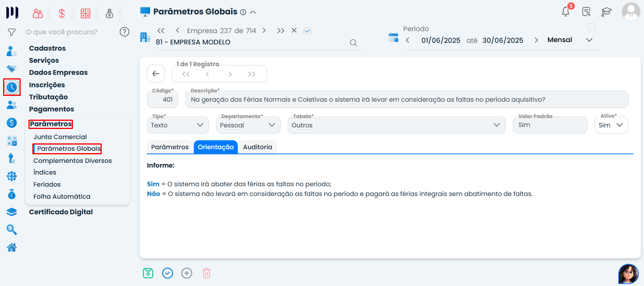Open Folha Automática in sidebar menu

62,196
